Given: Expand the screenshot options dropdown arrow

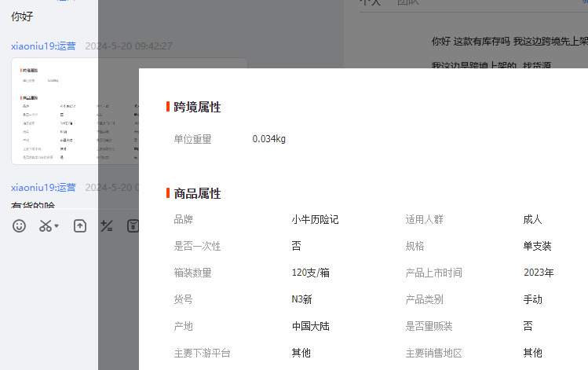Looking at the screenshot, I should pos(57,227).
